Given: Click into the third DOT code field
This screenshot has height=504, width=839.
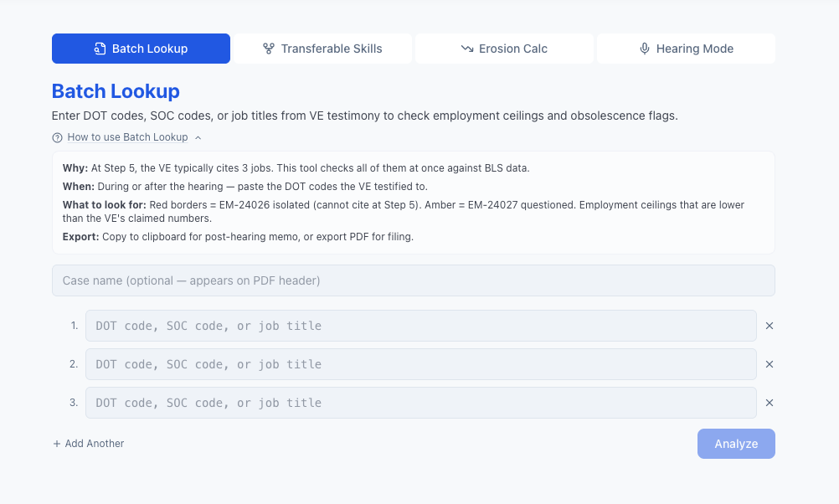Looking at the screenshot, I should click(x=421, y=403).
